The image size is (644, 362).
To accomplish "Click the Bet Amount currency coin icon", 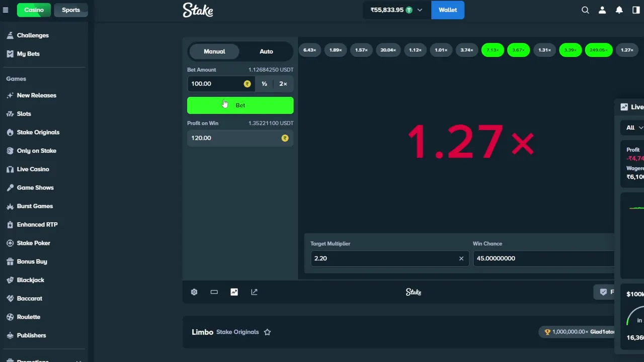I will click(x=247, y=84).
